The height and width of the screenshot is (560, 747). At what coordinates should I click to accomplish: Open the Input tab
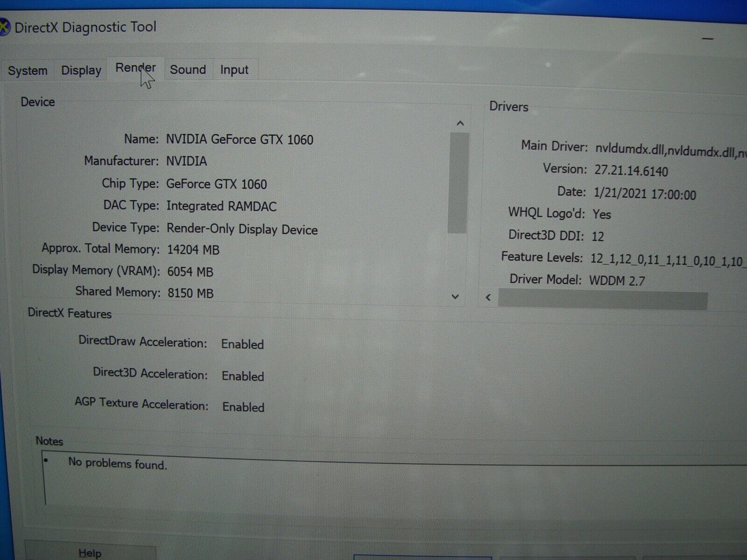tap(234, 70)
